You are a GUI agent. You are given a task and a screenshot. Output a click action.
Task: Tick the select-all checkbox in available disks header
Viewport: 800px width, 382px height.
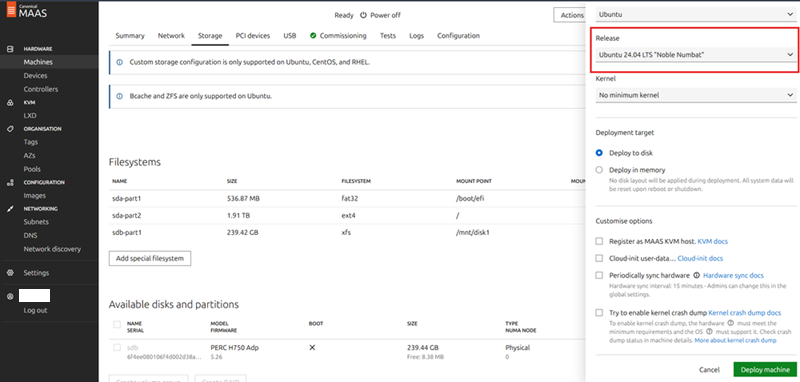pos(117,324)
